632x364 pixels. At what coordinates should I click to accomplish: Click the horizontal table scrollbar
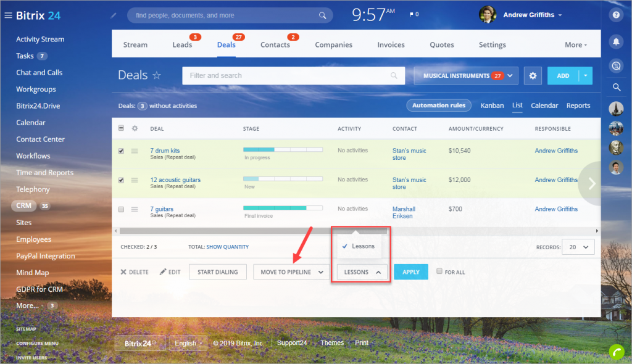[253, 231]
